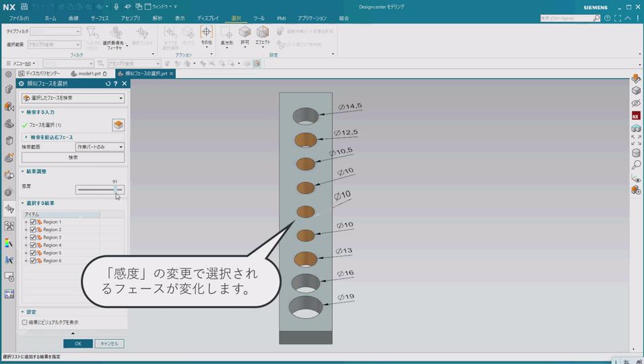The image size is (644, 364).
Task: Click the hidden eye icon on right bar
Action: [x=636, y=102]
